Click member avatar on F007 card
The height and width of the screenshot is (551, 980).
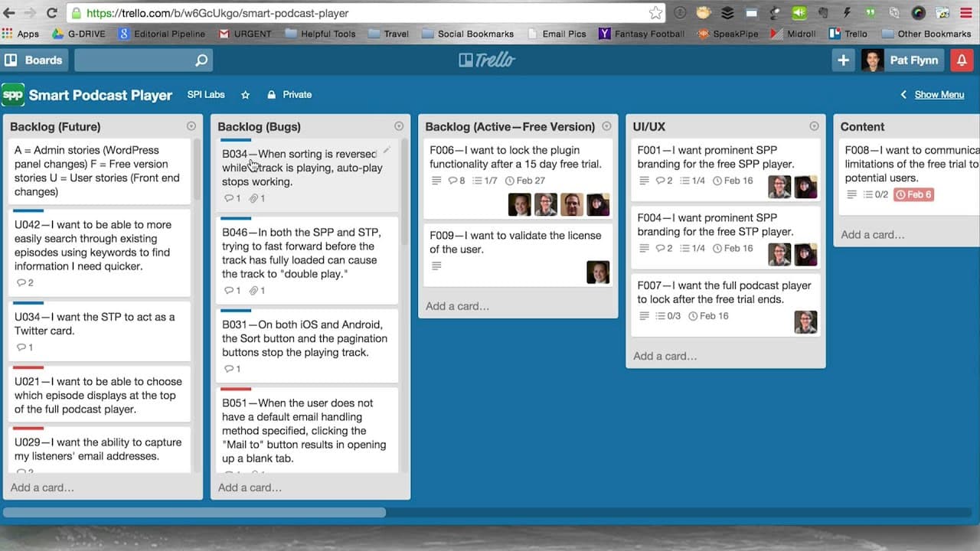point(805,322)
